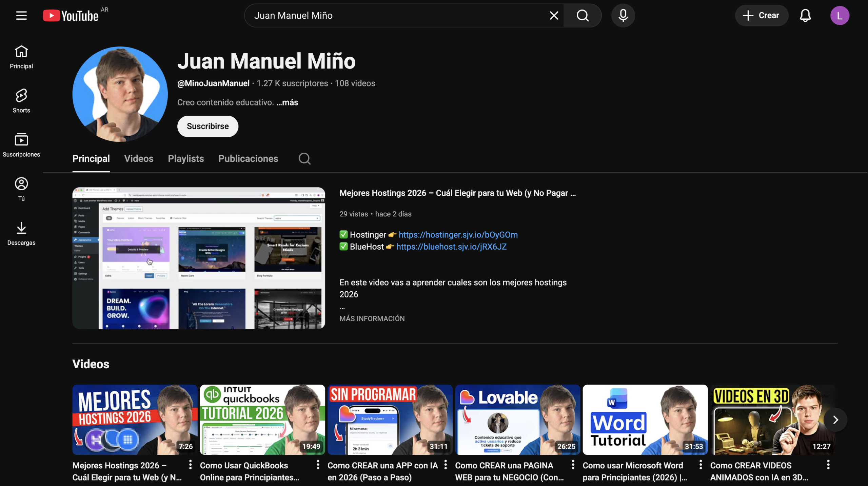Search within the channel using tab magnifier
This screenshot has height=486, width=868.
[304, 159]
